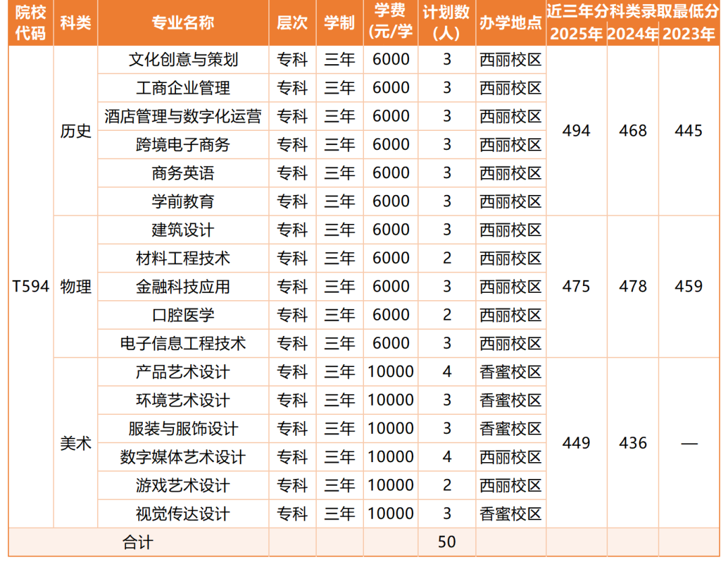
Task: Click 西丽校区 in the 游戏艺术设计 row
Action: pyautogui.click(x=511, y=485)
